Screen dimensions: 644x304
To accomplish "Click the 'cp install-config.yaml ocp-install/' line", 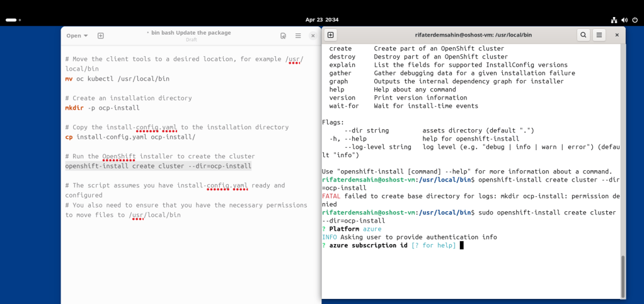I will [x=130, y=137].
